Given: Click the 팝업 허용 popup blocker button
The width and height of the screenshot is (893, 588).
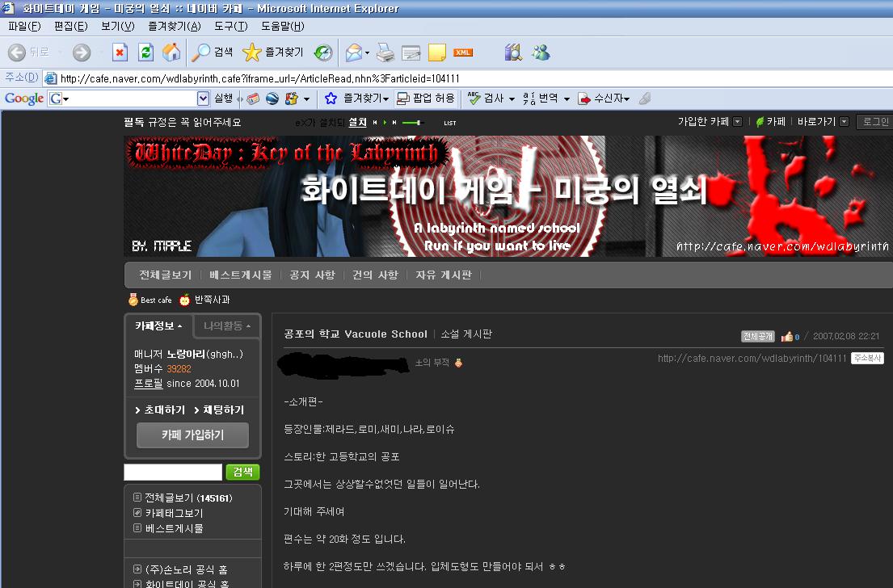Looking at the screenshot, I should (x=425, y=99).
